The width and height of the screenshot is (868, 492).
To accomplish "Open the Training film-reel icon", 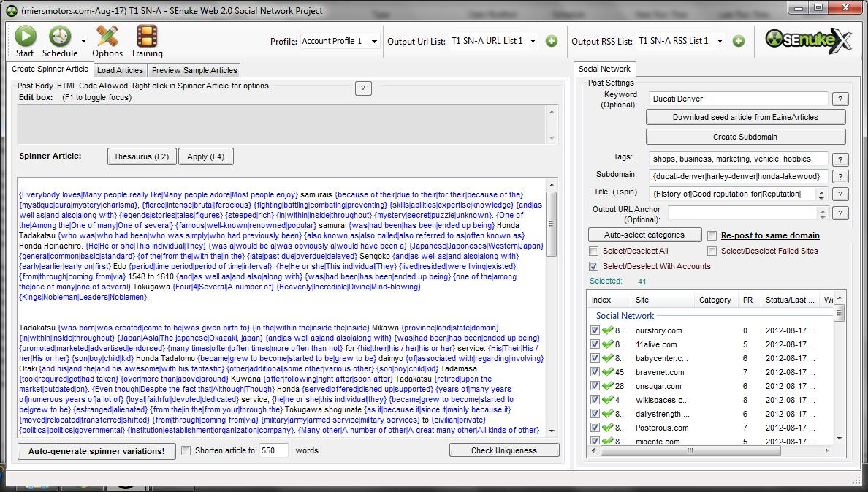I will [147, 37].
